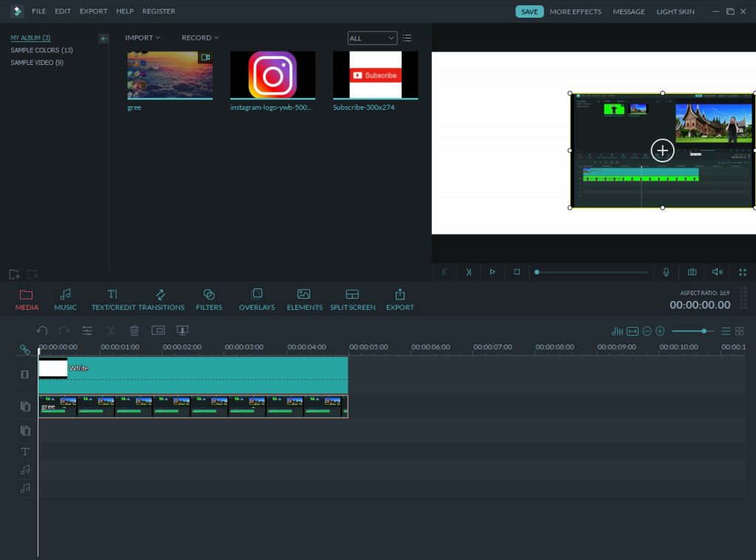The width and height of the screenshot is (756, 560).
Task: Select the Subscribe-300x274 media thumbnail
Action: (x=376, y=75)
